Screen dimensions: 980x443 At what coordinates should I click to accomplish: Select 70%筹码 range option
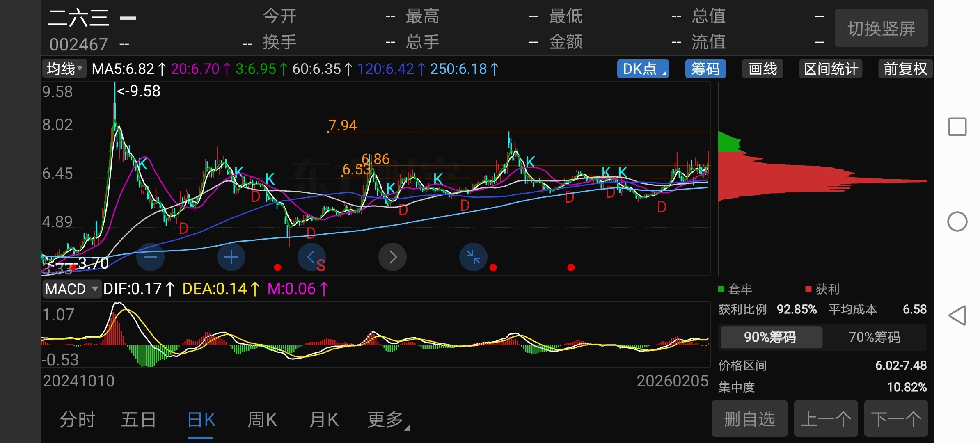[x=874, y=337]
